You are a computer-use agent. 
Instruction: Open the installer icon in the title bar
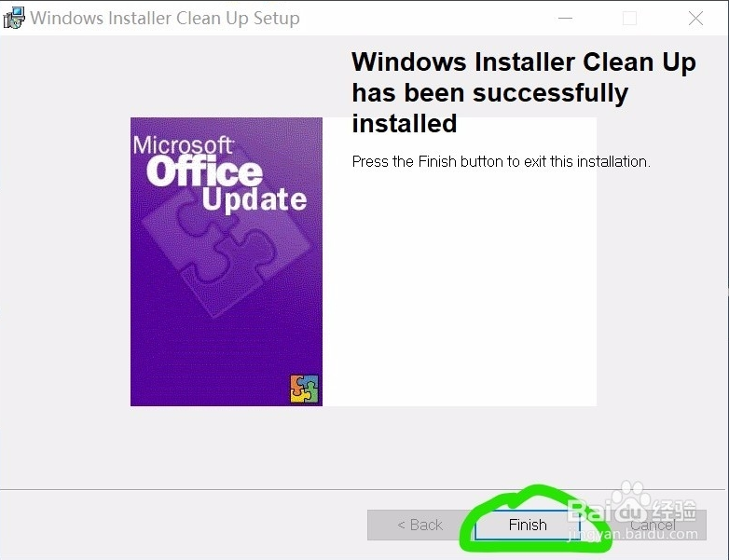[x=13, y=18]
